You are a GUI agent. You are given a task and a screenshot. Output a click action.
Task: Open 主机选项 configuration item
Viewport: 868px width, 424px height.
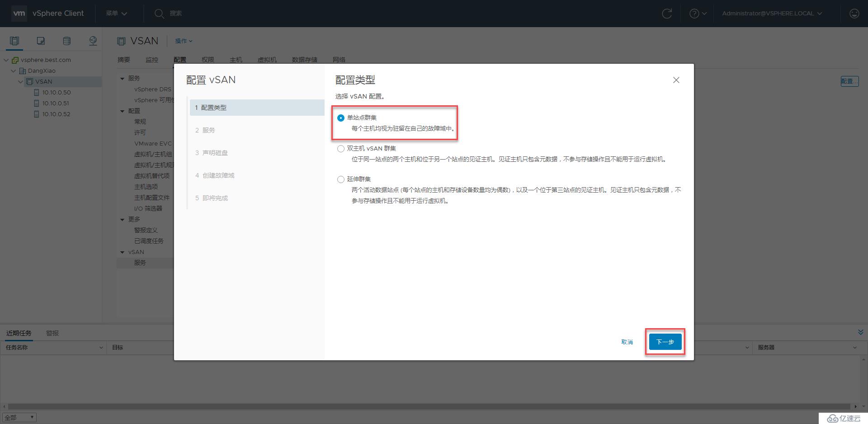[146, 187]
